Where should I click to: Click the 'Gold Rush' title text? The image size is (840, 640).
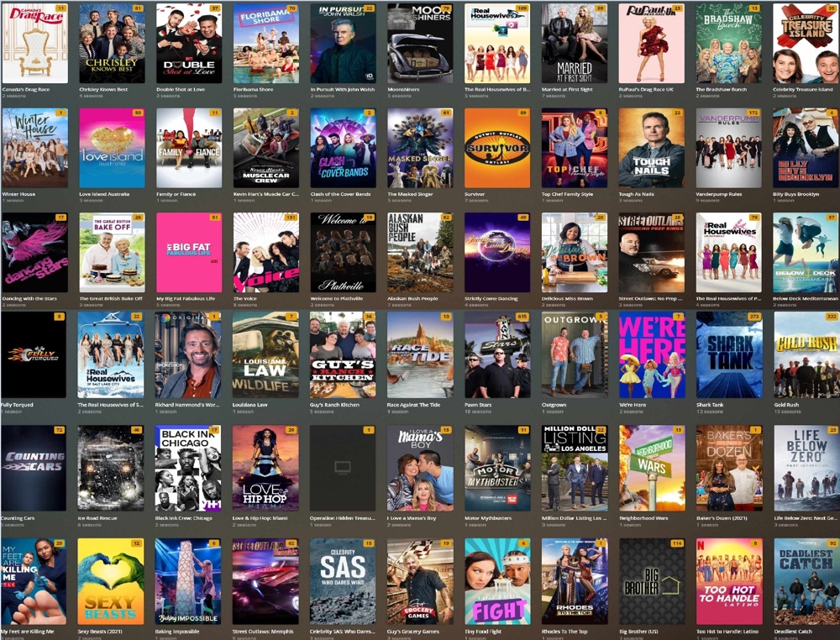[x=788, y=405]
